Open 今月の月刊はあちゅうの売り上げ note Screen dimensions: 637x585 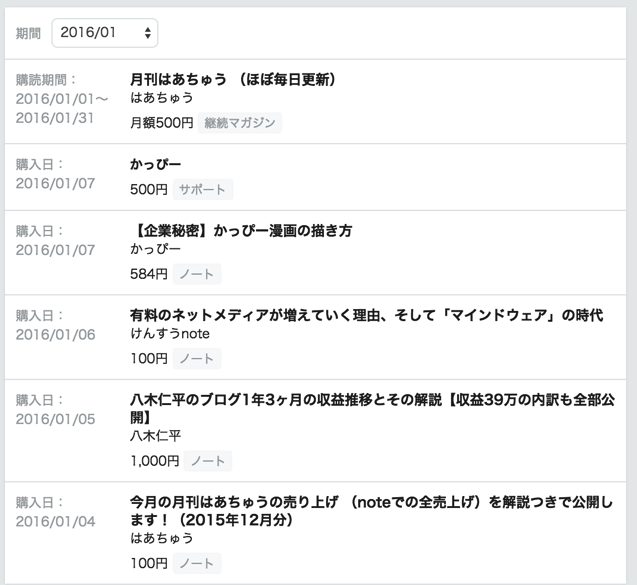[371, 511]
